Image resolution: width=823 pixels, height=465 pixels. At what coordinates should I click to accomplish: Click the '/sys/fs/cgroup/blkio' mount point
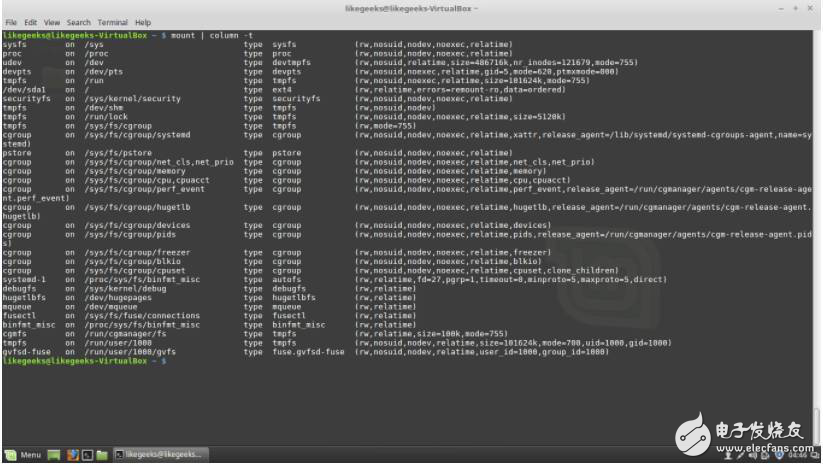(x=132, y=261)
